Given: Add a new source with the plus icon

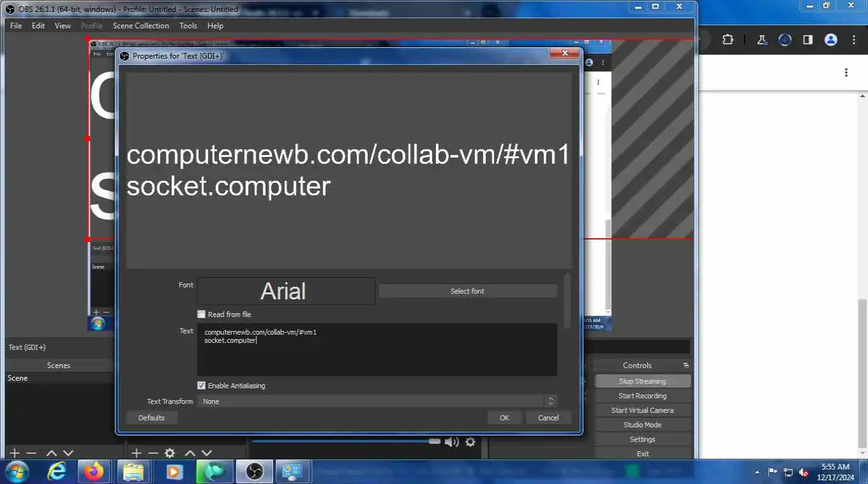Looking at the screenshot, I should click(x=136, y=453).
